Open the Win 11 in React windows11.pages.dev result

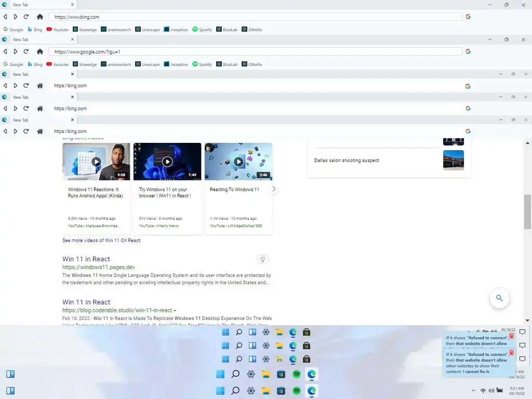click(86, 259)
